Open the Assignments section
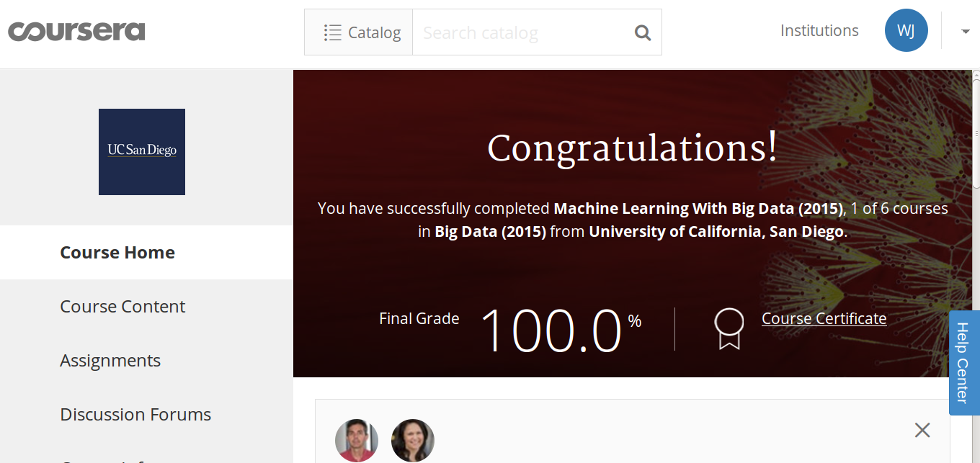 [110, 360]
